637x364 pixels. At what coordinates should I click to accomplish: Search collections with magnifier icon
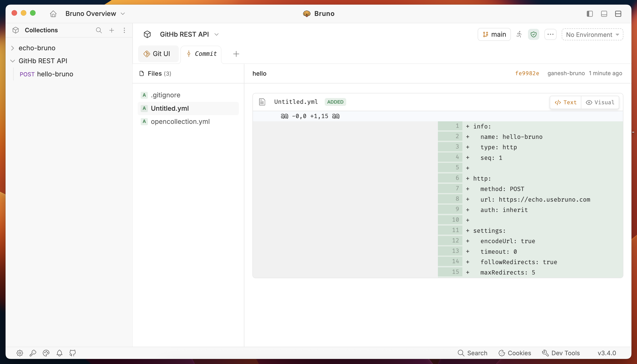[99, 30]
